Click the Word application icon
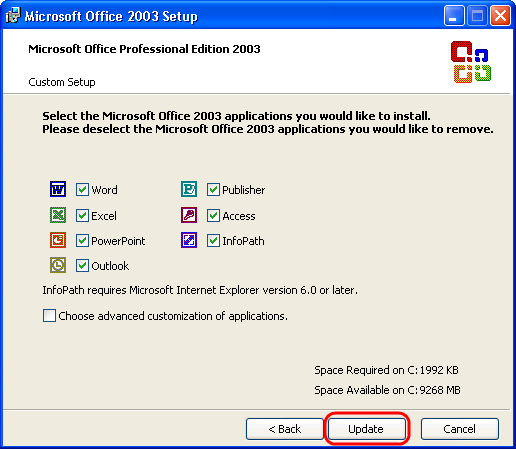This screenshot has height=449, width=516. pyautogui.click(x=58, y=189)
